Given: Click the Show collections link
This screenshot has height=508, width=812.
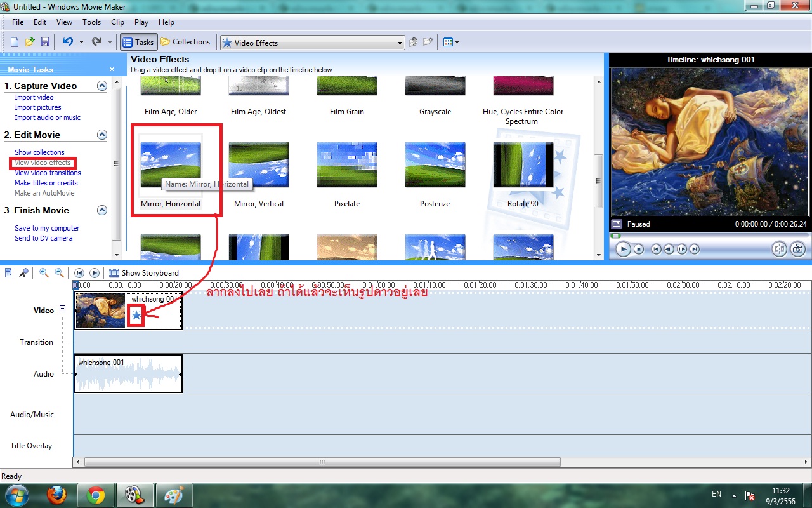Looking at the screenshot, I should (39, 152).
